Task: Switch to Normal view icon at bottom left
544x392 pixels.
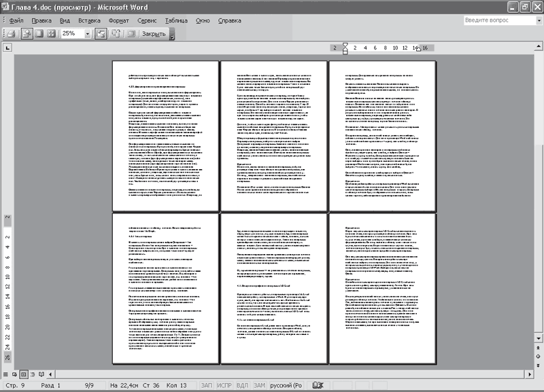Action: point(5,374)
